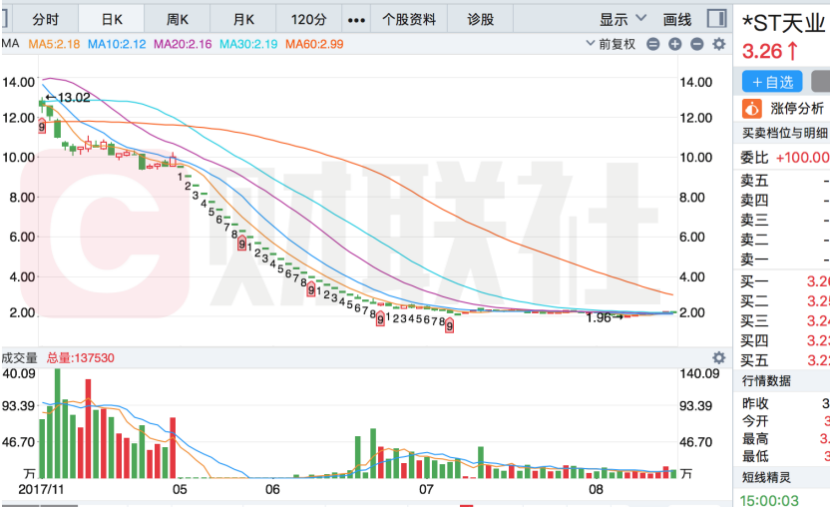Switch to the 120分 chart tab

coord(309,19)
